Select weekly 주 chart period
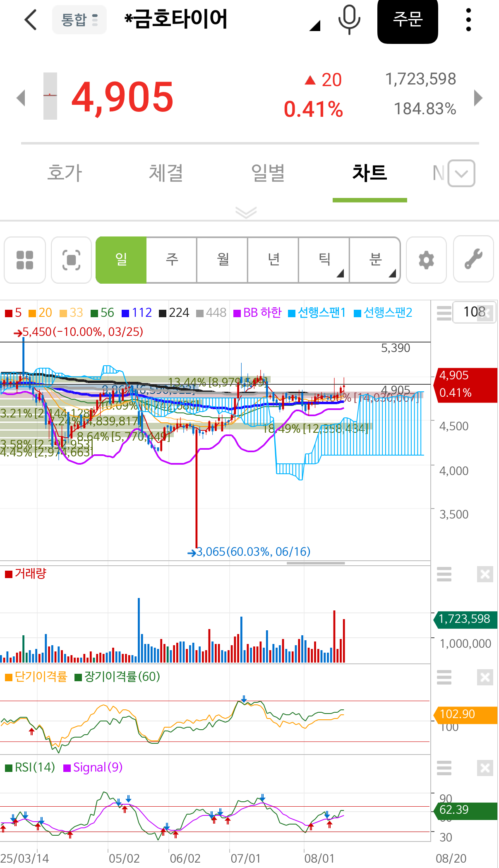Screen dimensions: 499x868 172,260
